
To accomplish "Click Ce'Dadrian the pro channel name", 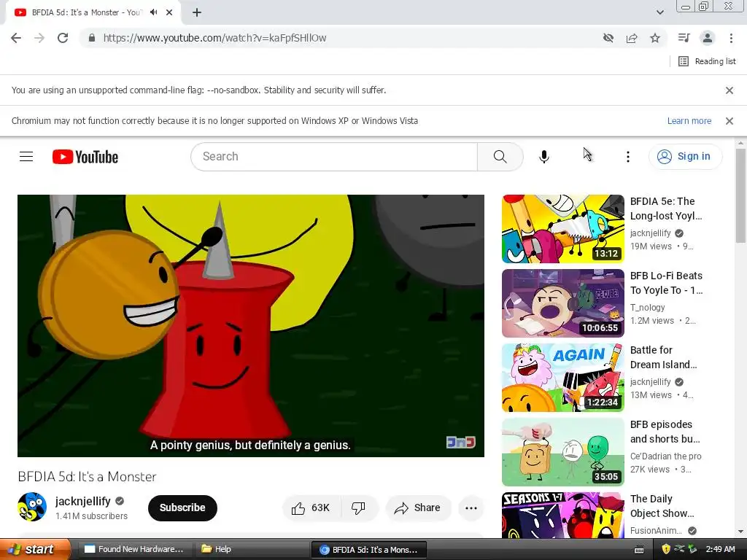I will click(x=665, y=456).
